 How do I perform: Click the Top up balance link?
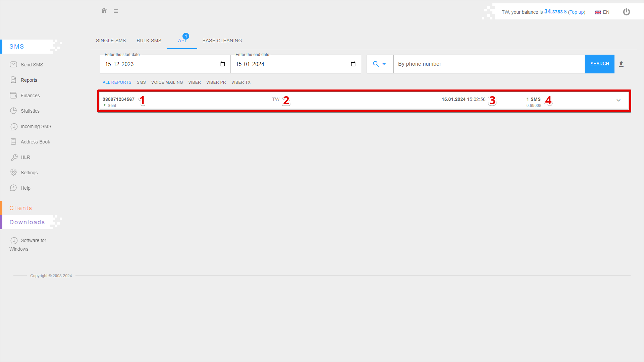(576, 12)
